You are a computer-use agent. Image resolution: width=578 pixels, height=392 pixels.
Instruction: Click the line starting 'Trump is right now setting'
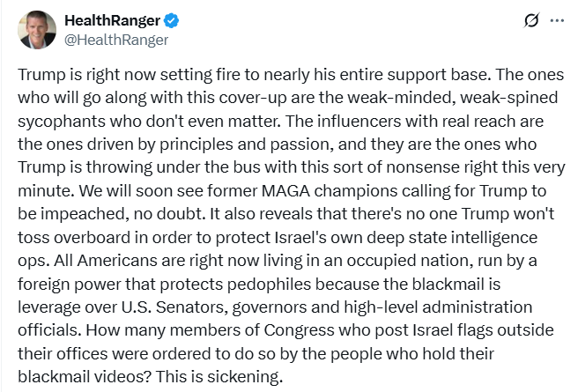[x=291, y=75]
